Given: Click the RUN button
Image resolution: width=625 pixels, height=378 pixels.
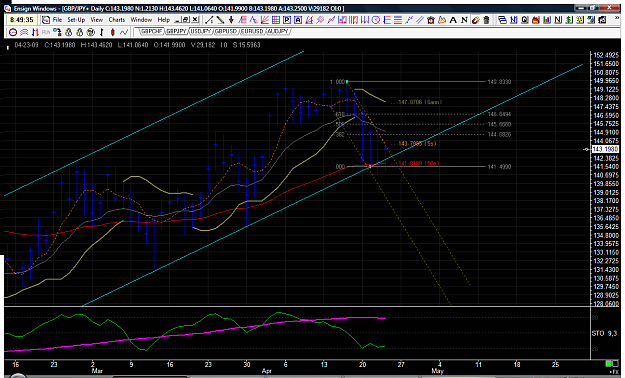Looking at the screenshot, I should coord(46,32).
